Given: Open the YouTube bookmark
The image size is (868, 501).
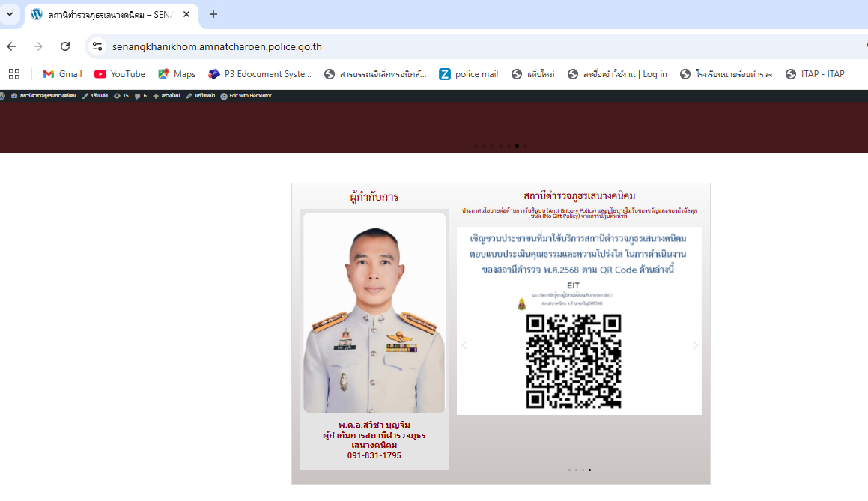Looking at the screenshot, I should (120, 74).
